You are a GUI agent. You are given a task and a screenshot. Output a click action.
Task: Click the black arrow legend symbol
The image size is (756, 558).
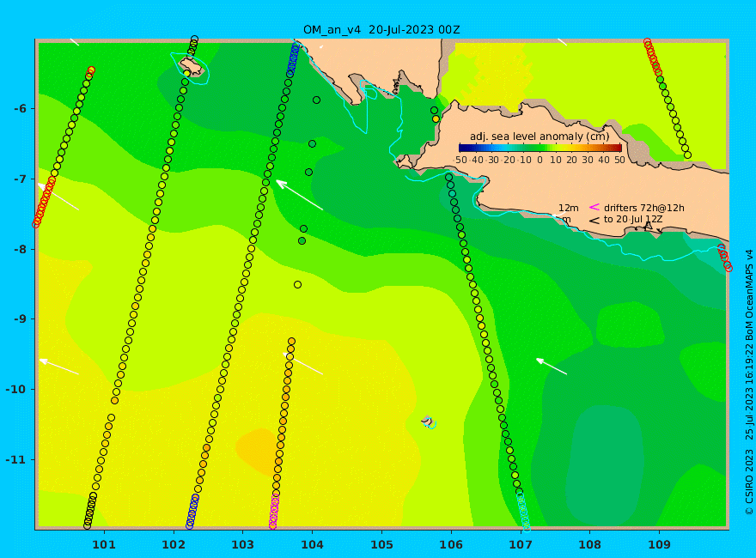coord(594,221)
